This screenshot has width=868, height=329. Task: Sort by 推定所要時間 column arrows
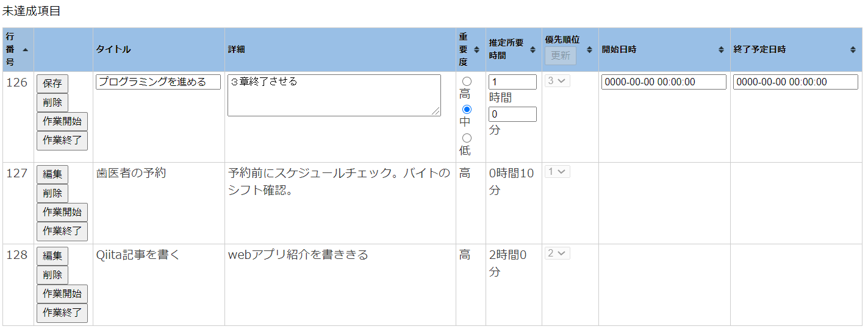click(533, 49)
